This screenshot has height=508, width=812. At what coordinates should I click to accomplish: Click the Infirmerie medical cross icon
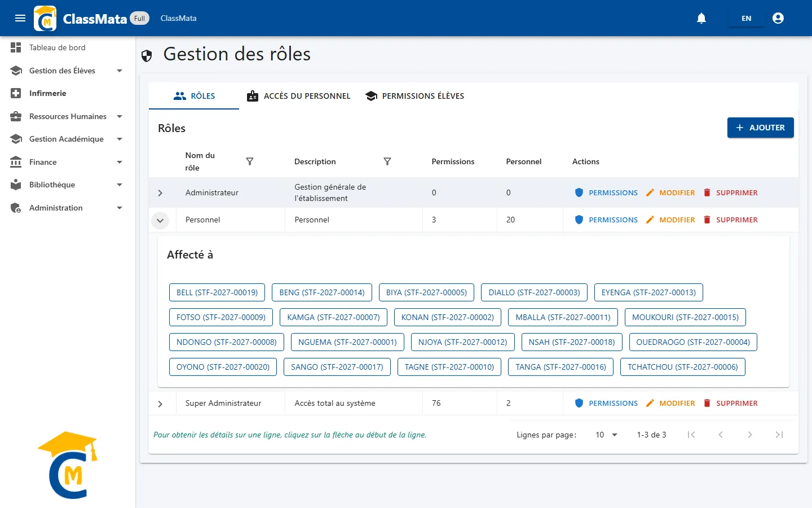16,93
